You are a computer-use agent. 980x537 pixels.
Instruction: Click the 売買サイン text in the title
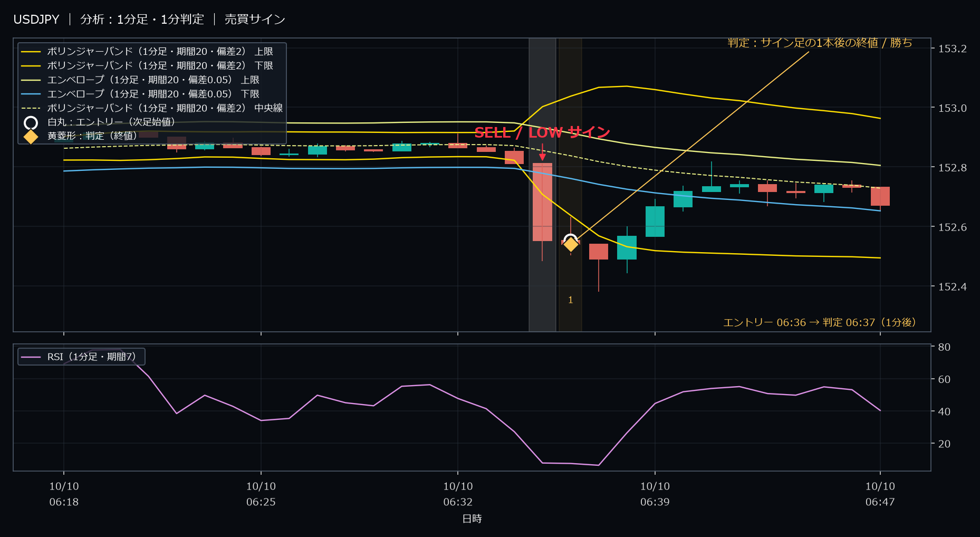click(255, 20)
